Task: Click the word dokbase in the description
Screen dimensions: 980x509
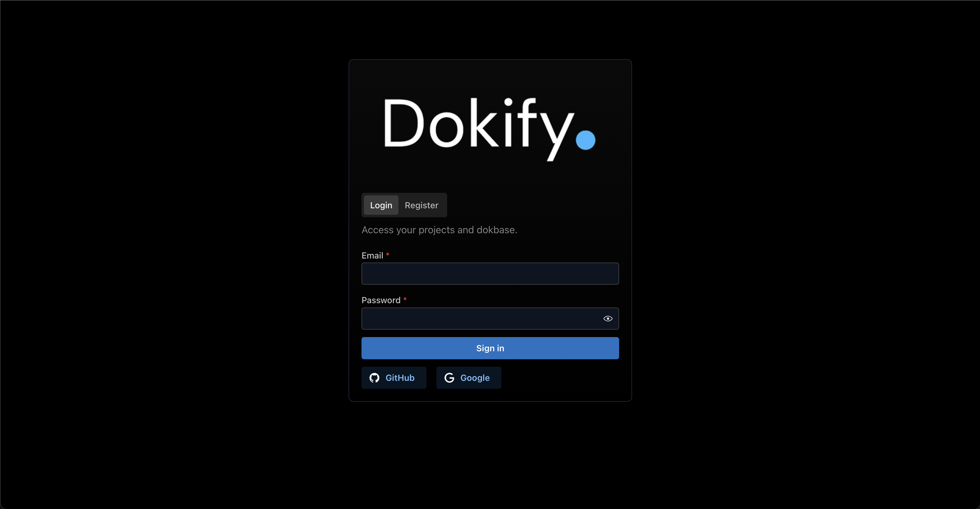Action: pyautogui.click(x=497, y=230)
